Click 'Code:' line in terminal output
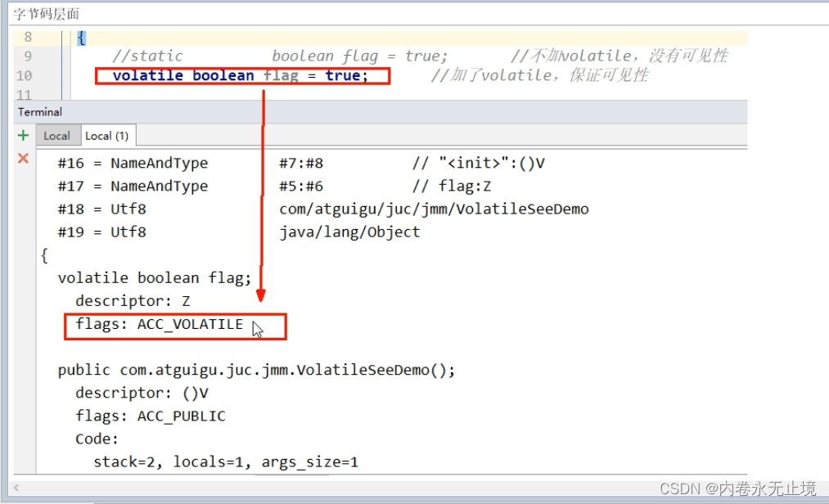Screen dimensions: 829x504 tap(97, 439)
